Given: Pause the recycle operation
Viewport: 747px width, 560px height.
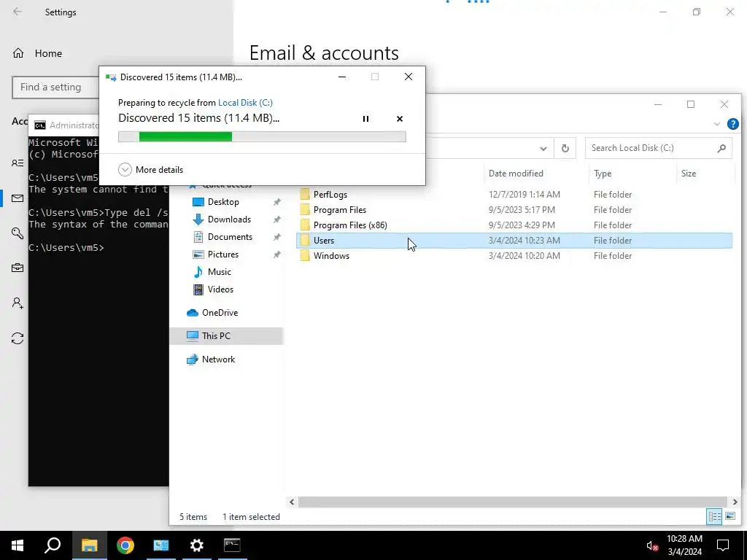Looking at the screenshot, I should pyautogui.click(x=365, y=119).
